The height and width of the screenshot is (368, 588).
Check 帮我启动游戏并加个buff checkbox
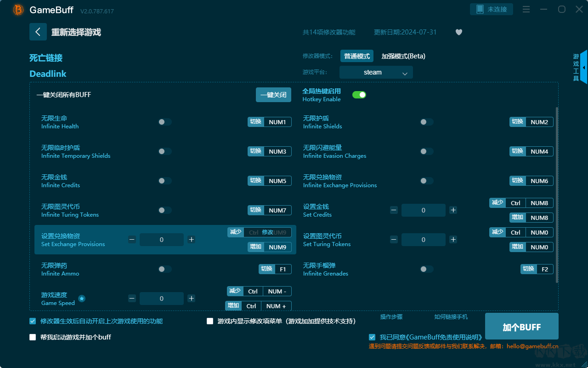click(x=33, y=337)
